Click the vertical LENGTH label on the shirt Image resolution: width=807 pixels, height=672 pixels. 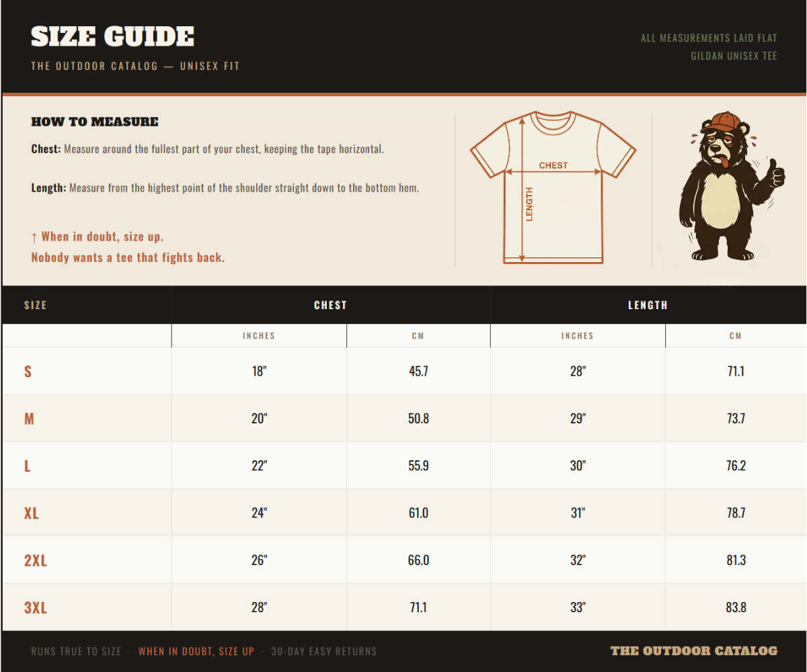529,204
